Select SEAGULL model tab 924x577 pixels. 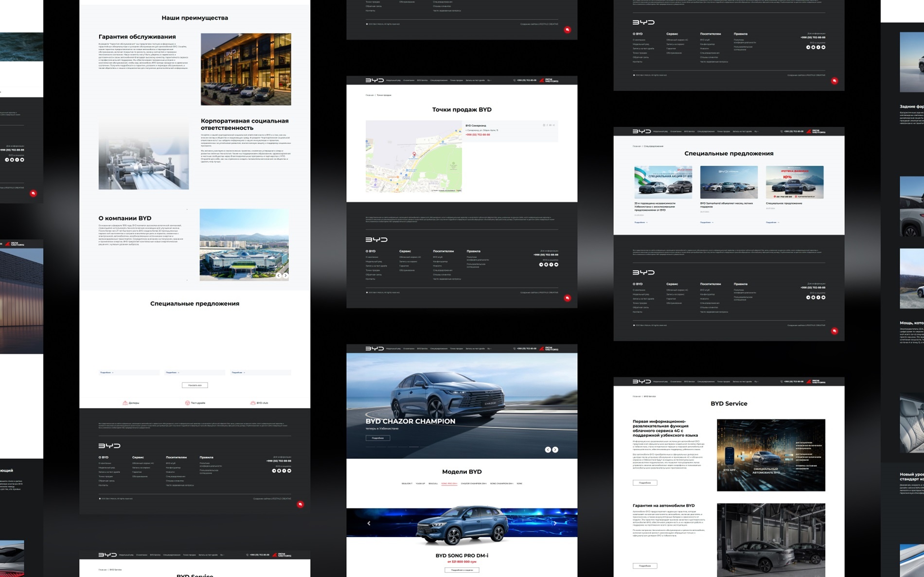coord(433,484)
